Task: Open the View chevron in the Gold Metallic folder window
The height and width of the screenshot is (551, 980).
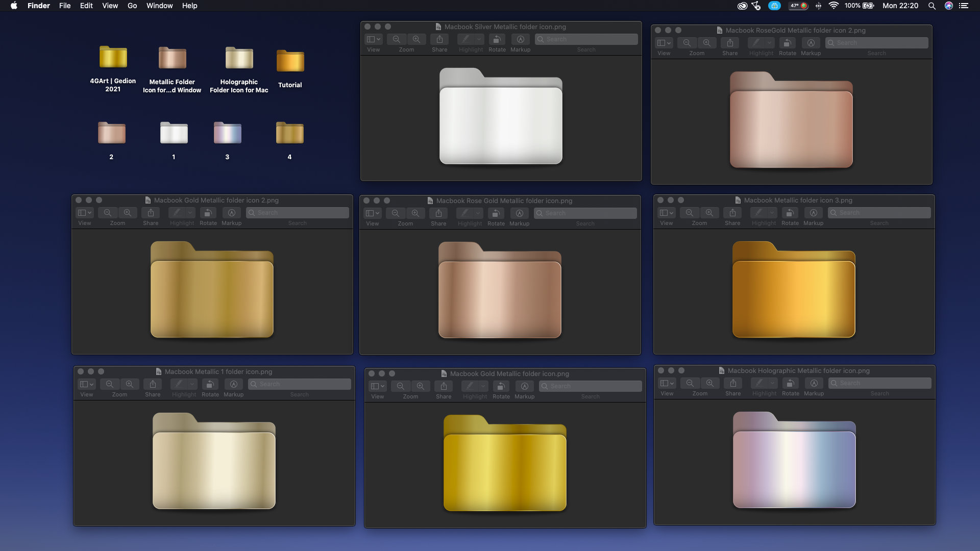Action: click(x=377, y=387)
